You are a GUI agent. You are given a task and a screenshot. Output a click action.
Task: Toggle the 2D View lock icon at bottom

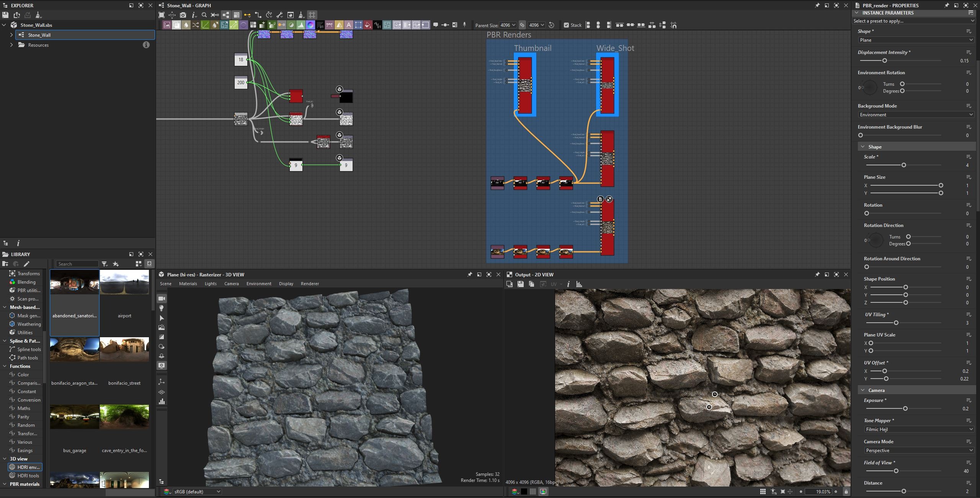846,491
